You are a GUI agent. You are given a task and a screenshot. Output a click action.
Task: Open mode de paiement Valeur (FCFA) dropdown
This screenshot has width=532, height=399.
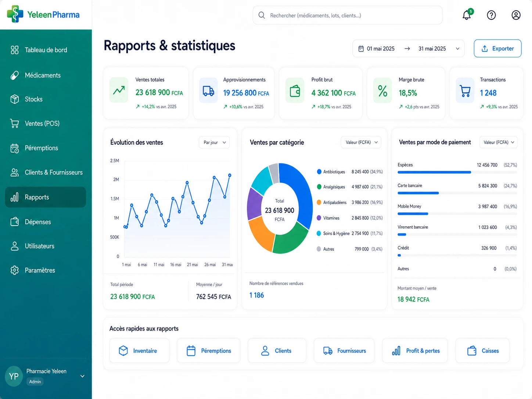coord(499,142)
